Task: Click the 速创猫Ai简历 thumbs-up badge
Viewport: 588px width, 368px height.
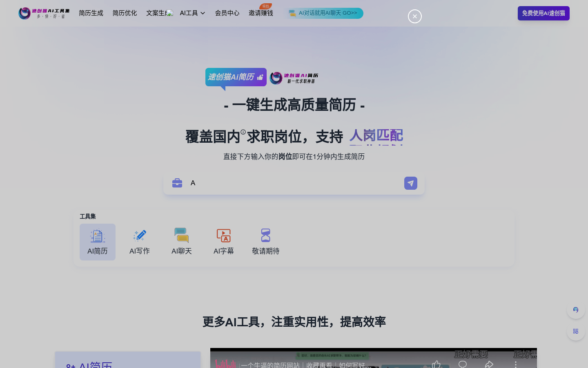Action: coord(236,77)
